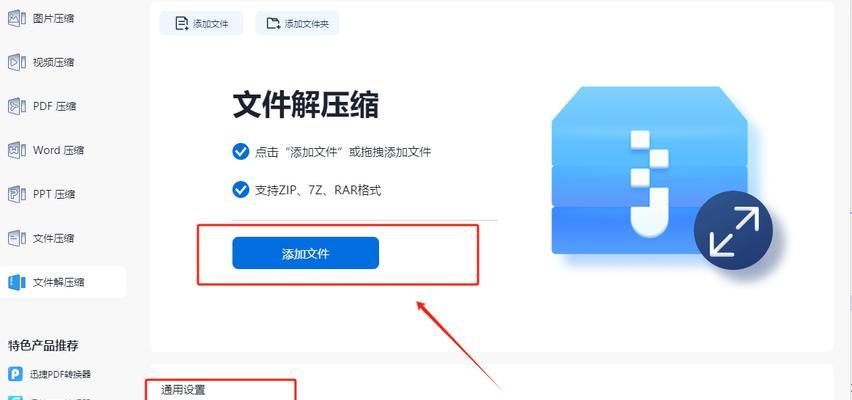Choose the Word 压缩 sidebar icon
Viewport: 852px width, 400px height.
(16, 150)
